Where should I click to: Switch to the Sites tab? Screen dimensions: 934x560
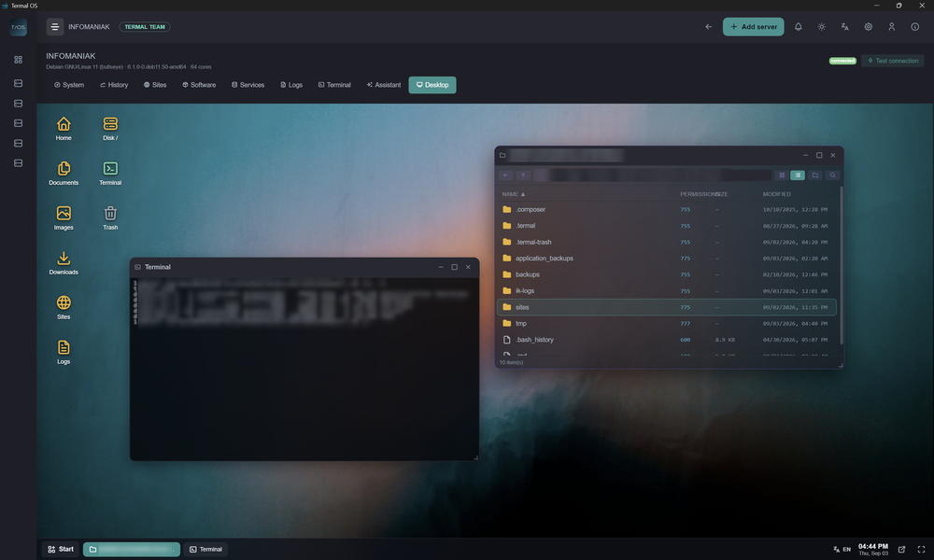point(155,85)
